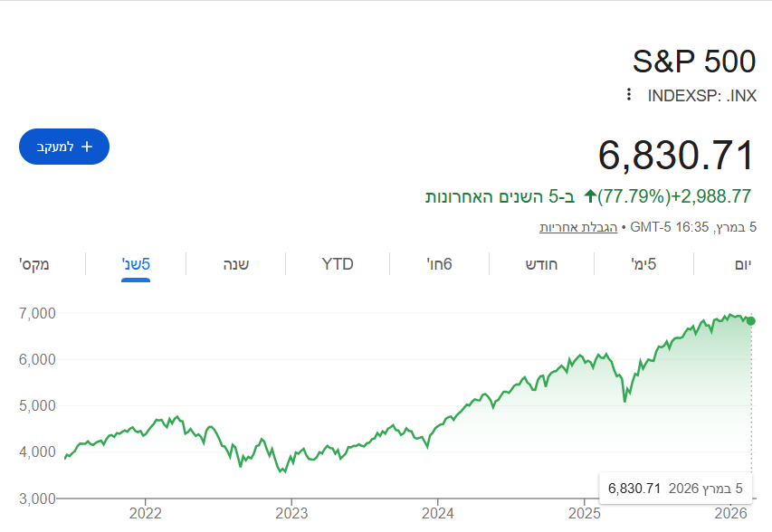This screenshot has width=772, height=532.
Task: Click the green upward arrow icon
Action: 591,195
